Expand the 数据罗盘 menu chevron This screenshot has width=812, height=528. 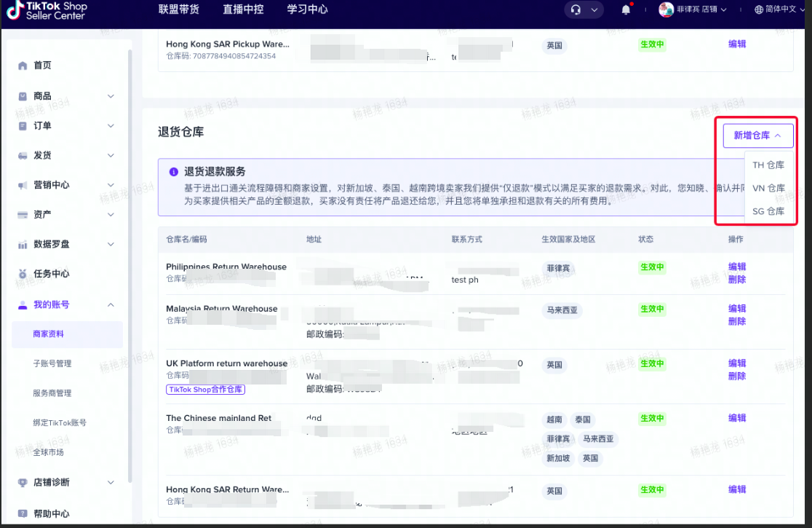111,244
